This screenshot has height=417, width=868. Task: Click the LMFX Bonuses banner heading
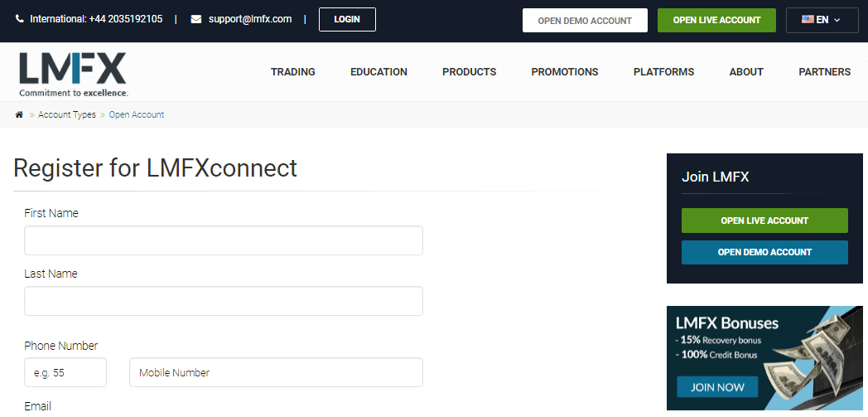coord(727,322)
